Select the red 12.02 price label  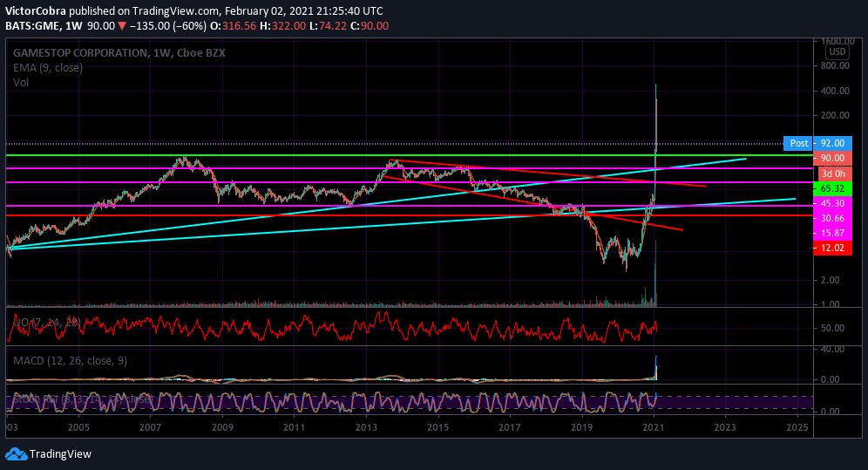[x=832, y=248]
